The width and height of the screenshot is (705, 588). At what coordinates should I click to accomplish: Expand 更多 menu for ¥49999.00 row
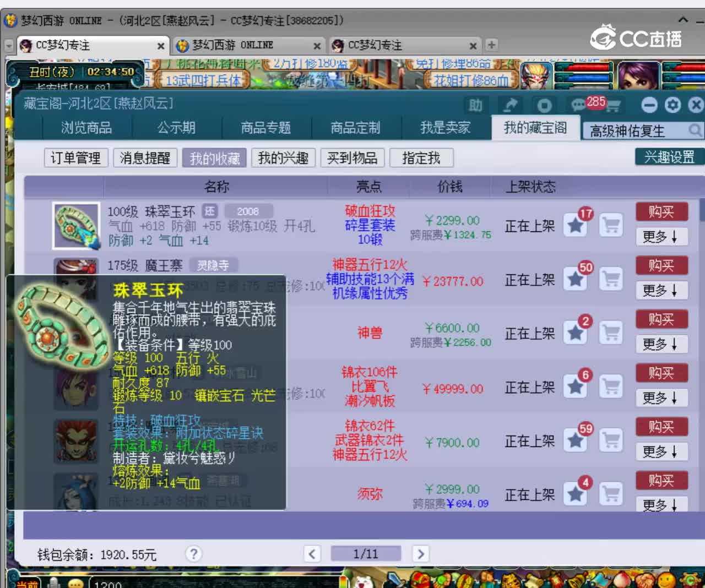click(x=661, y=398)
